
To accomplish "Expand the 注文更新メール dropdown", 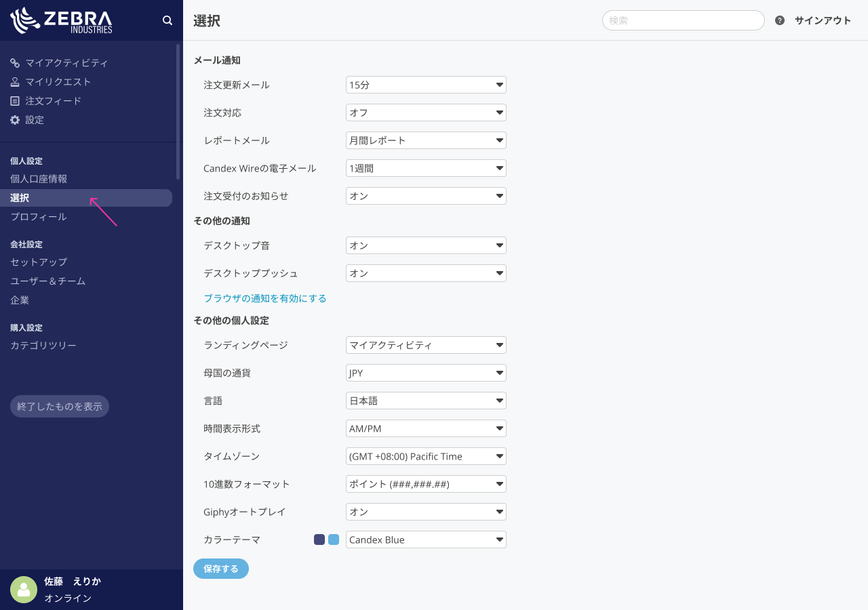I will pyautogui.click(x=426, y=85).
